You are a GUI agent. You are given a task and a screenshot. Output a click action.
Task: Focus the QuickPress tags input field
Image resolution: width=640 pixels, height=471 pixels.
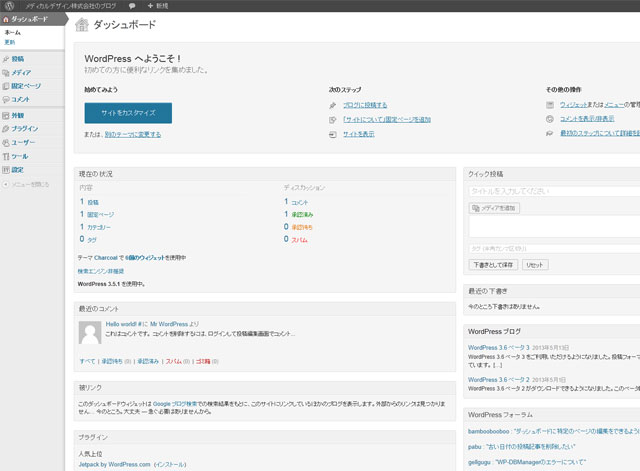554,249
